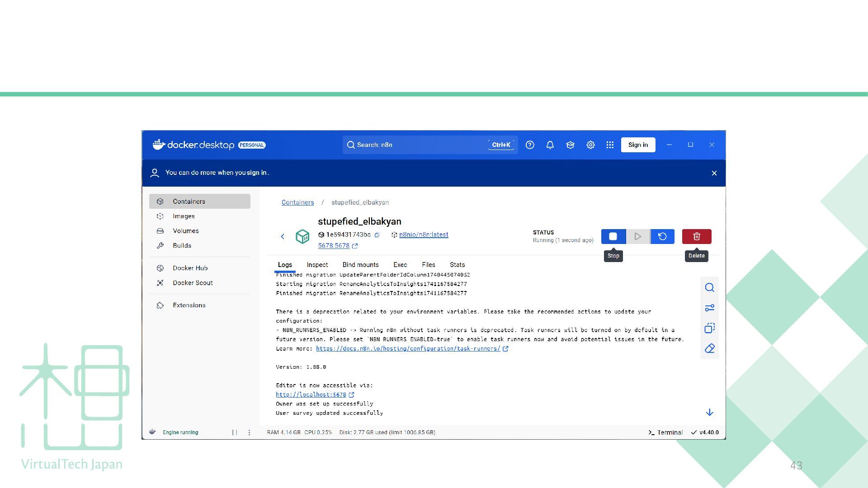Restart the container with the restart icon
Image resolution: width=868 pixels, height=488 pixels.
pos(662,236)
